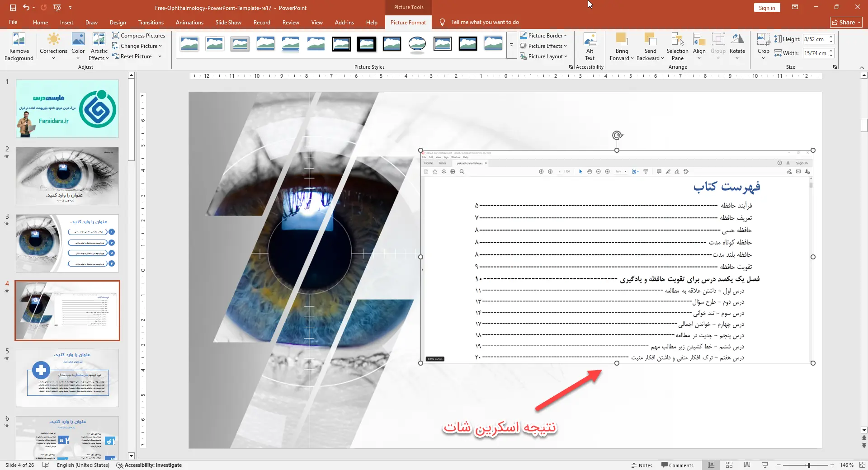Open the Selection Pane

677,46
